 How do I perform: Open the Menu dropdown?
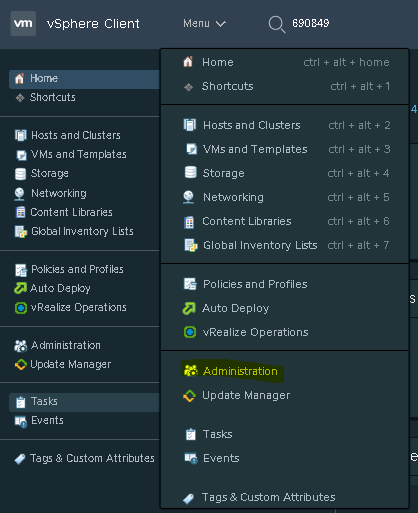click(x=204, y=24)
